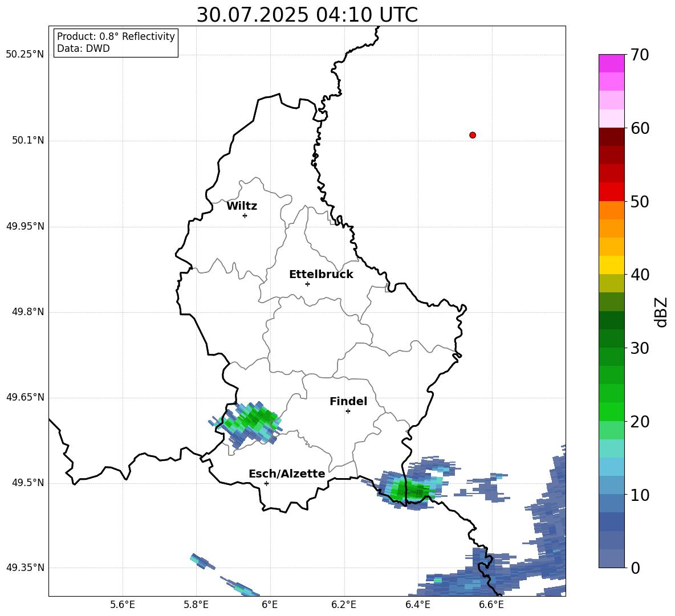Click the cross marker below Wiltz

(245, 215)
